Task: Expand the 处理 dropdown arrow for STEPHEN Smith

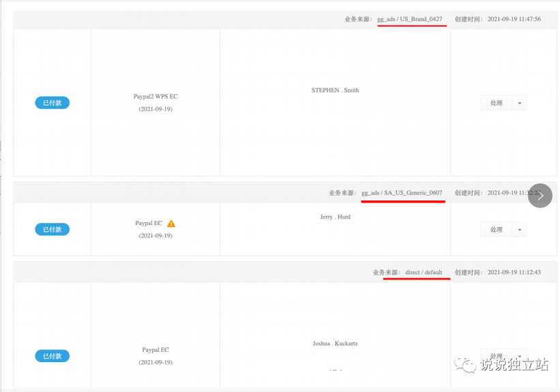Action: click(519, 104)
